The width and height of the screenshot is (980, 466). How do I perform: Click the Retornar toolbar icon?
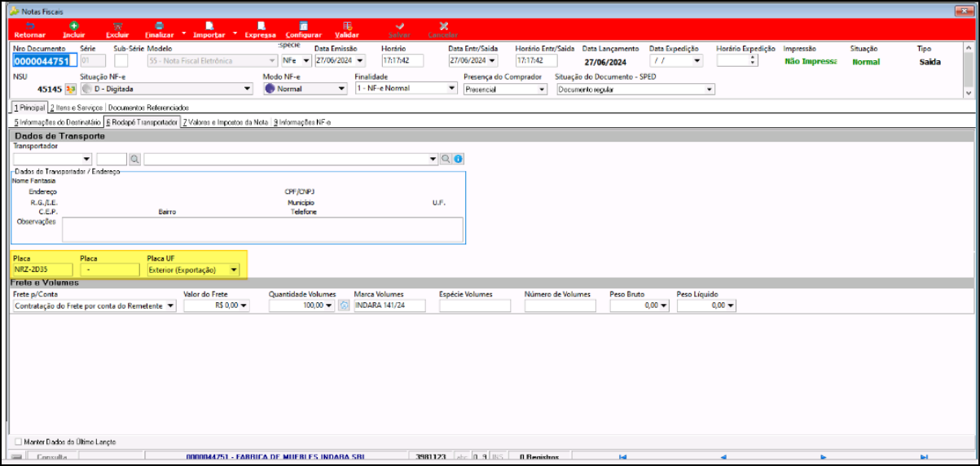point(30,26)
